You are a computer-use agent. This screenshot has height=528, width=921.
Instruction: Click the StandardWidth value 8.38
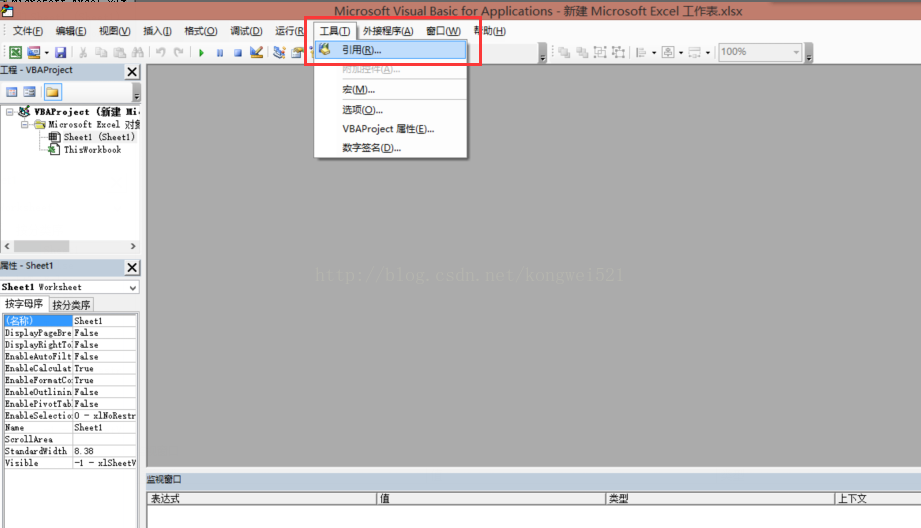click(105, 451)
